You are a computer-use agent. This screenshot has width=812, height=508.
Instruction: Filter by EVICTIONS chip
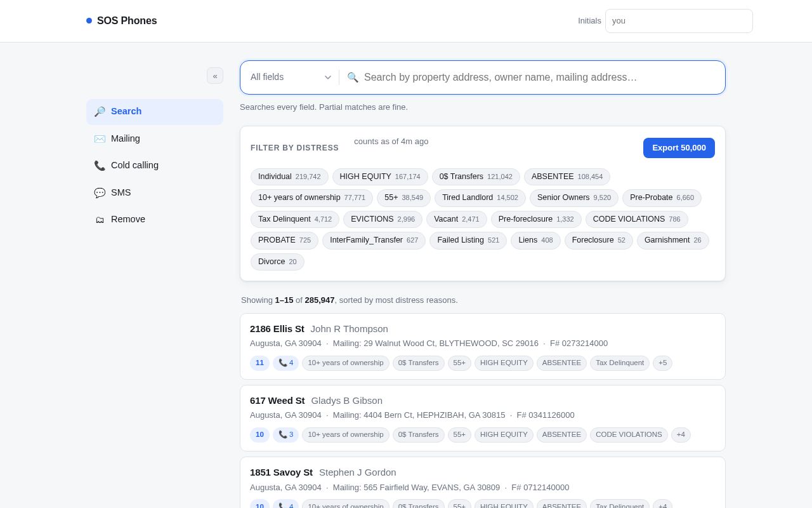coord(383,219)
